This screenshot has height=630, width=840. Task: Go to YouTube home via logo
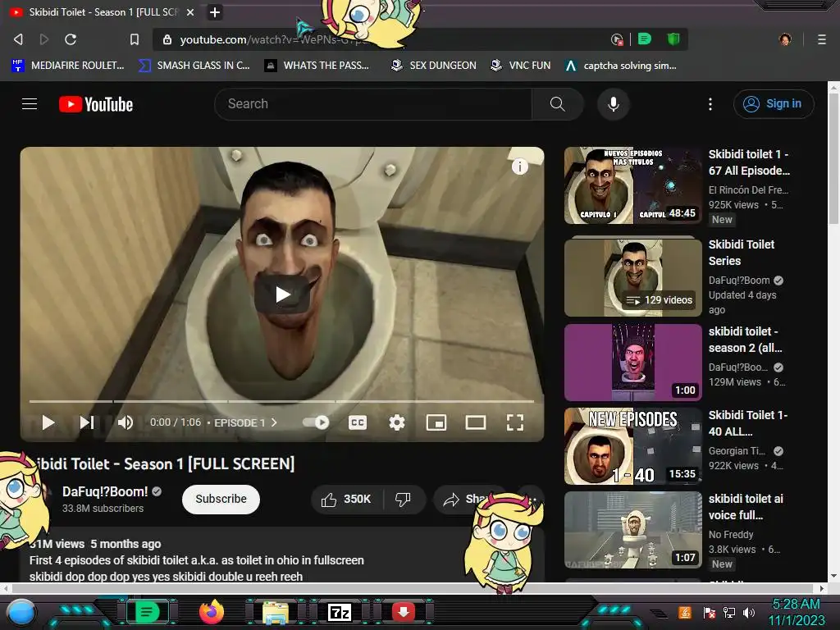point(96,104)
